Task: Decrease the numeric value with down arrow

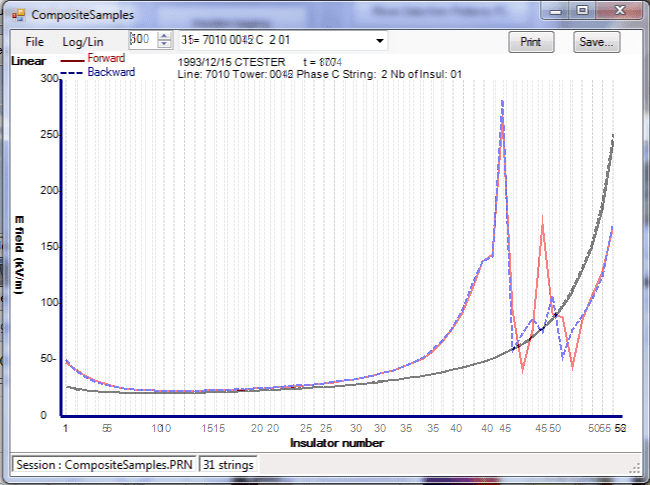Action: 165,45
